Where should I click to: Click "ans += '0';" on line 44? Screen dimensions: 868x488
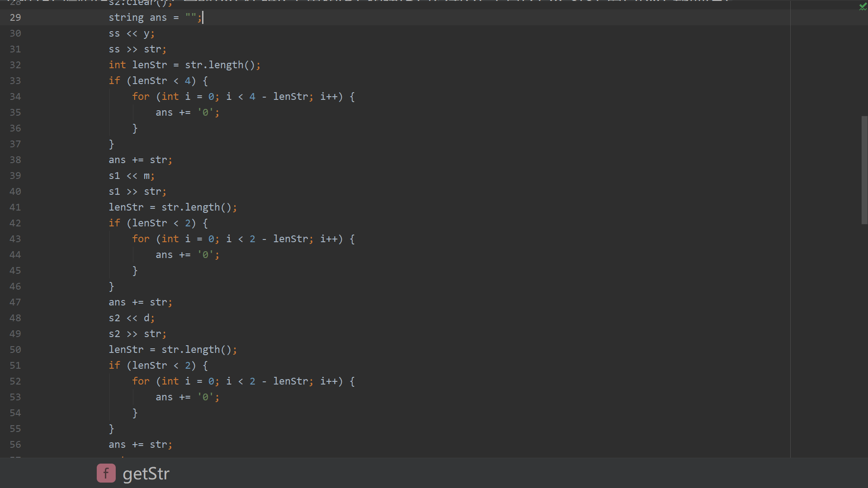[188, 255]
